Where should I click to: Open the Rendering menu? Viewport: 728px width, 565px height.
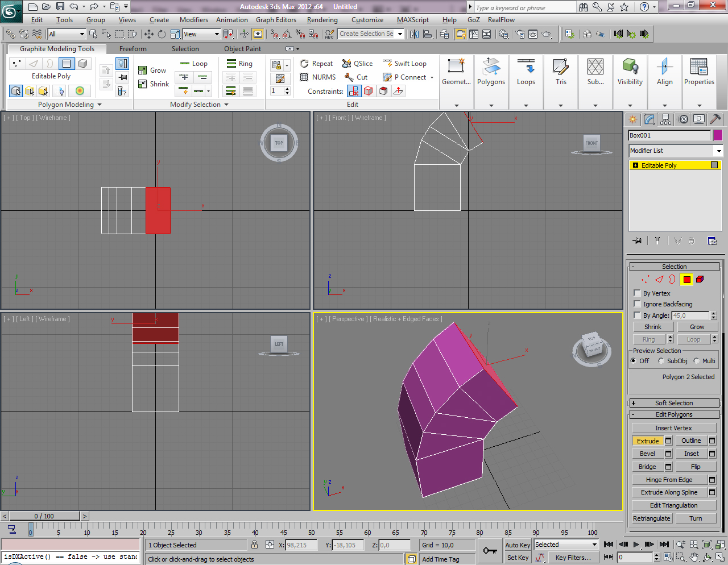322,20
